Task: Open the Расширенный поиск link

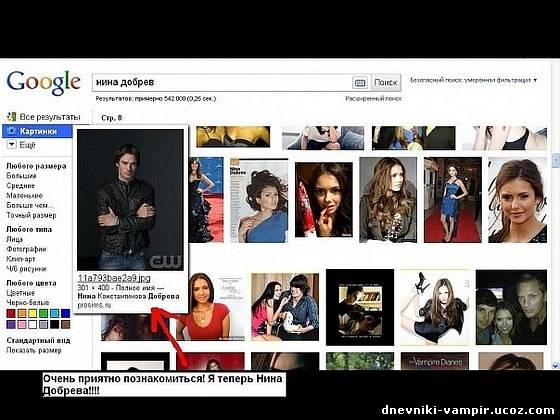Action: point(374,99)
